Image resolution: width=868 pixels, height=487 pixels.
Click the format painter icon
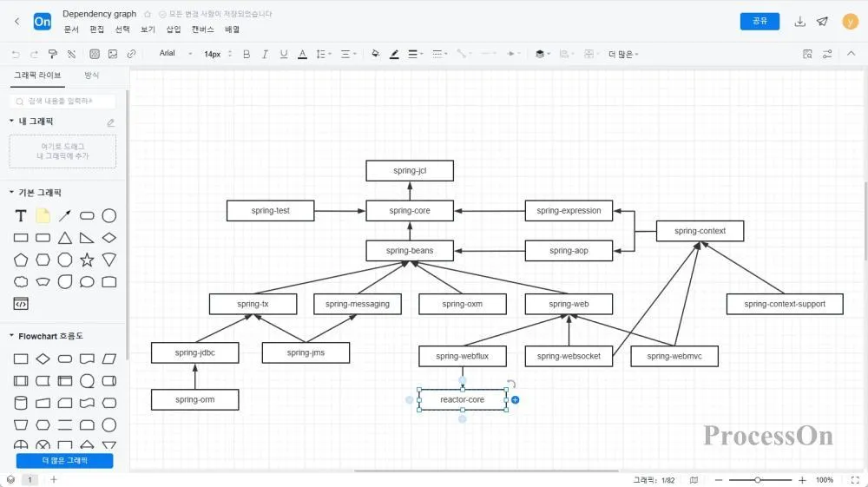click(x=53, y=54)
